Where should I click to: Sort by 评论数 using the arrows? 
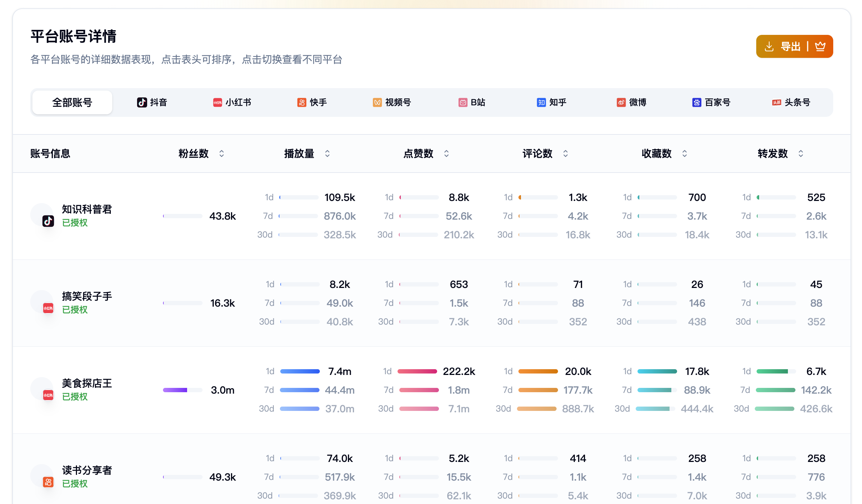pos(566,154)
